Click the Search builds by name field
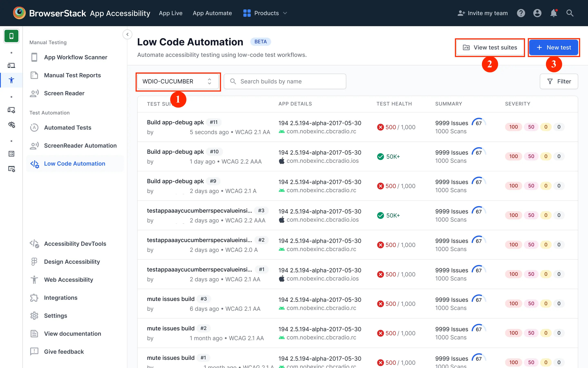 285,81
